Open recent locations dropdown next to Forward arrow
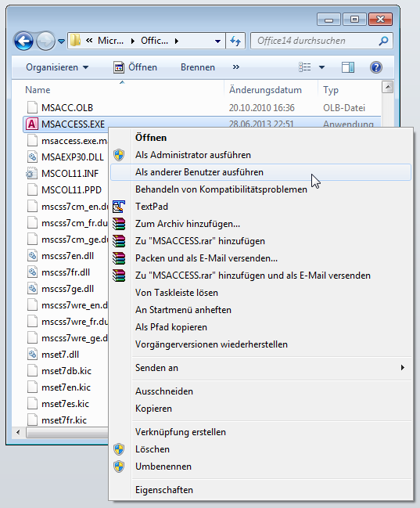Image resolution: width=420 pixels, height=508 pixels. pyautogui.click(x=61, y=41)
